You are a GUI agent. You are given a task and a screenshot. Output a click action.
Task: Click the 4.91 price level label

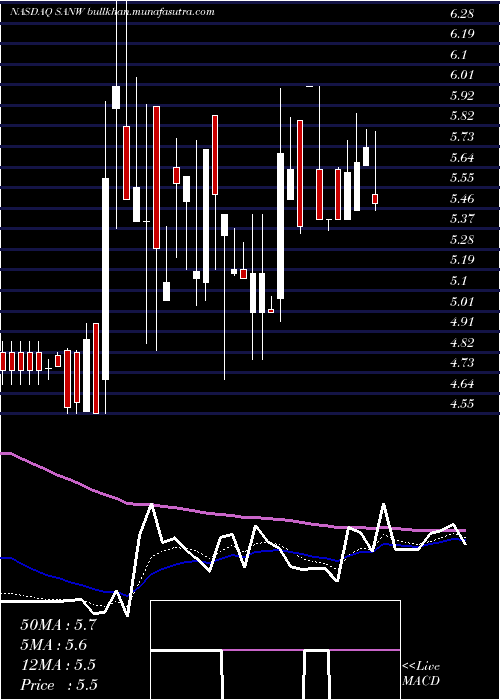click(462, 322)
